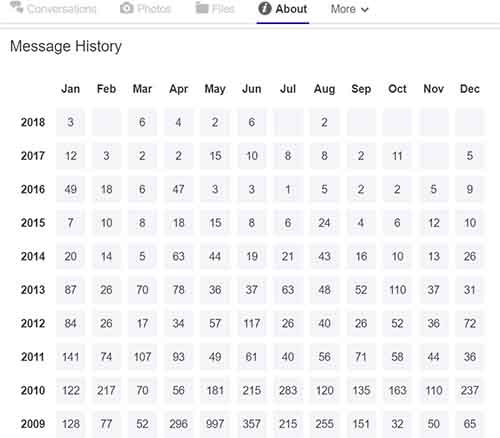Open the Photos tab
Image resolution: width=500 pixels, height=438 pixels.
(x=145, y=9)
